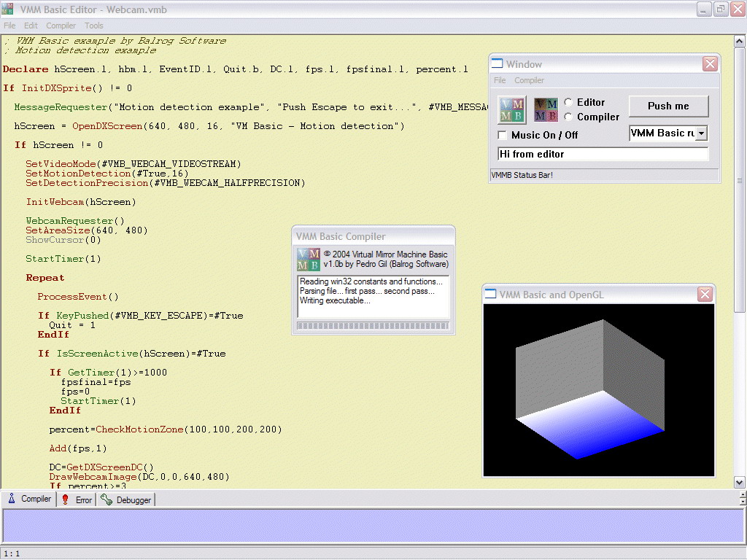Click the InitWebcam(hScreen) code line
This screenshot has width=747, height=560.
(x=81, y=202)
